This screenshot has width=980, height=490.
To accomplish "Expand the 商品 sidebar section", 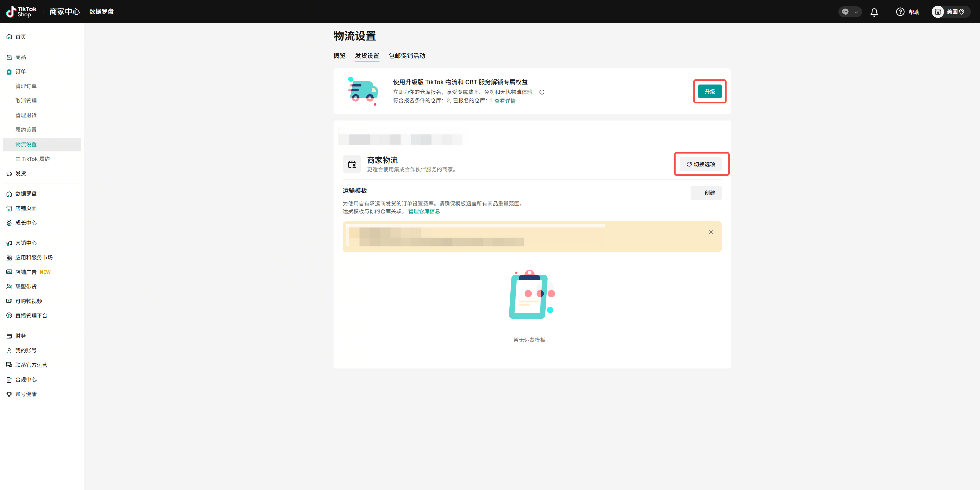I will coord(20,57).
